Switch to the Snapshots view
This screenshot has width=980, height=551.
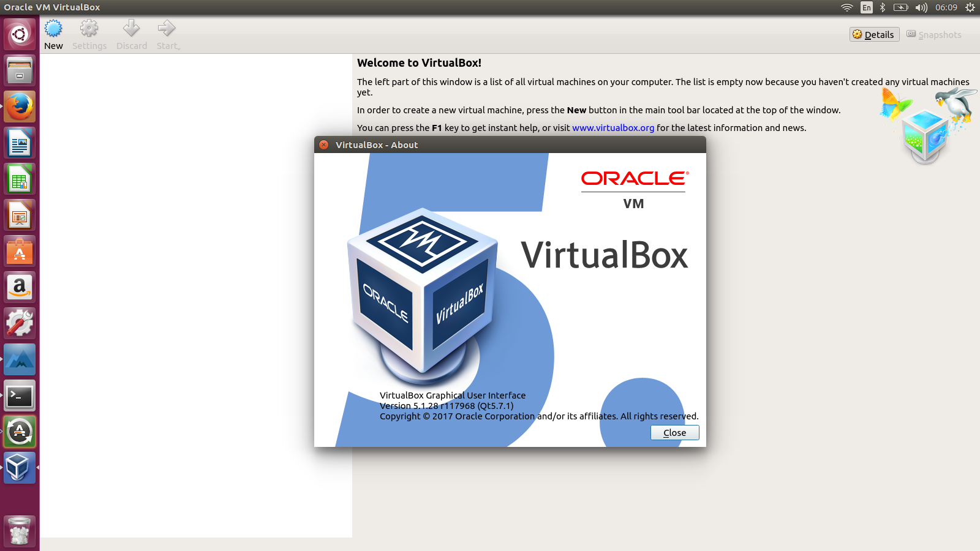[934, 35]
